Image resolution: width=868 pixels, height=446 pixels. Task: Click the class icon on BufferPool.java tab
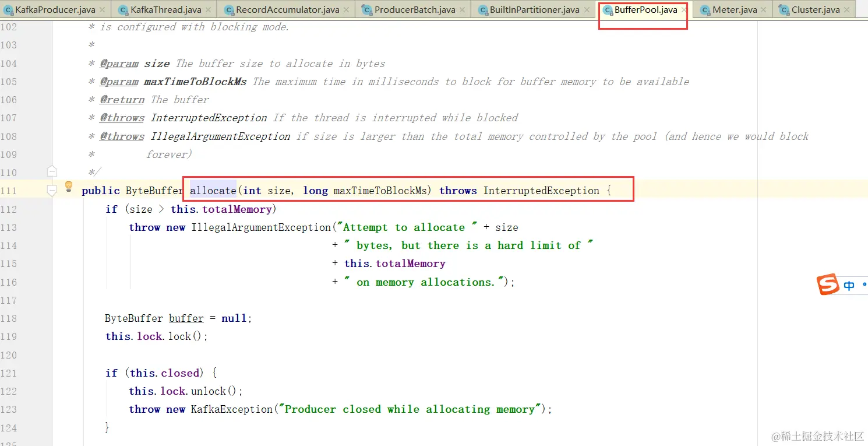pos(608,10)
